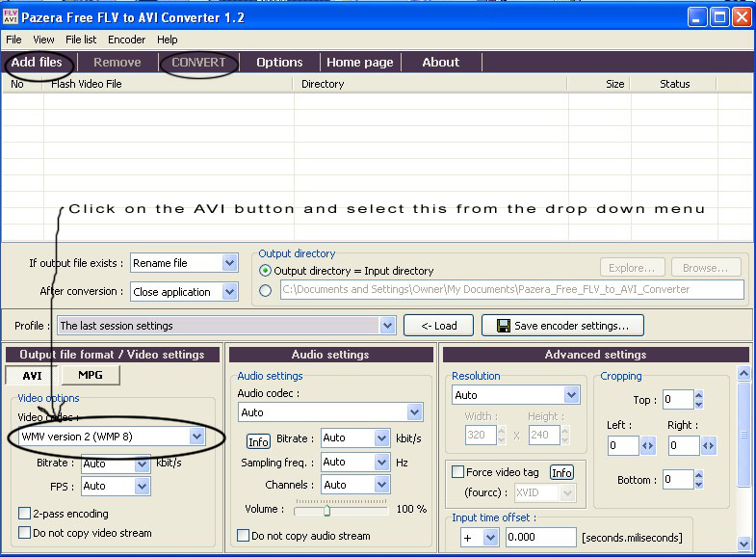This screenshot has width=756, height=557.
Task: Click the Add files toolbar button
Action: [37, 63]
